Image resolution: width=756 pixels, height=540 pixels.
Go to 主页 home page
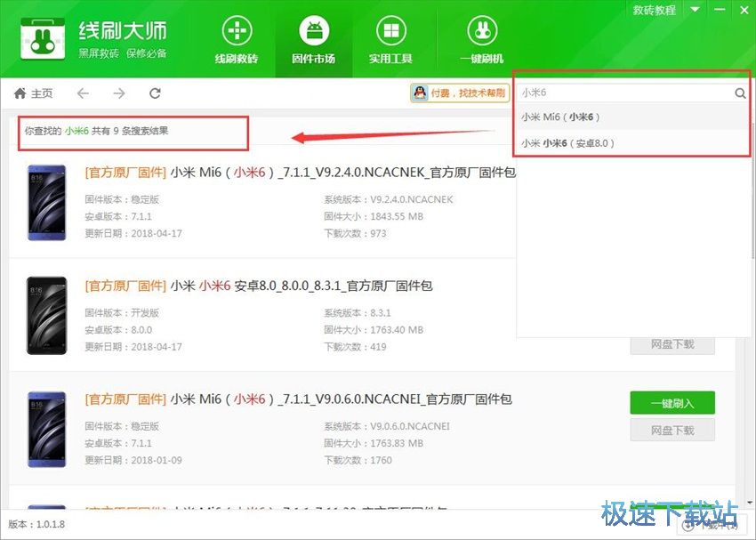[33, 93]
